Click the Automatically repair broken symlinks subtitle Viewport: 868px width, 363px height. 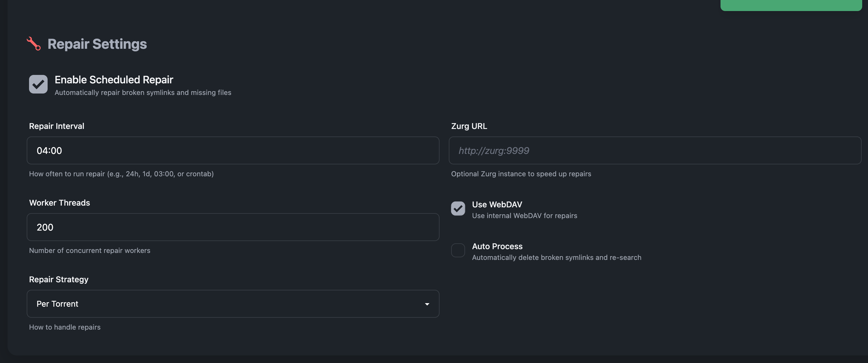coord(143,93)
